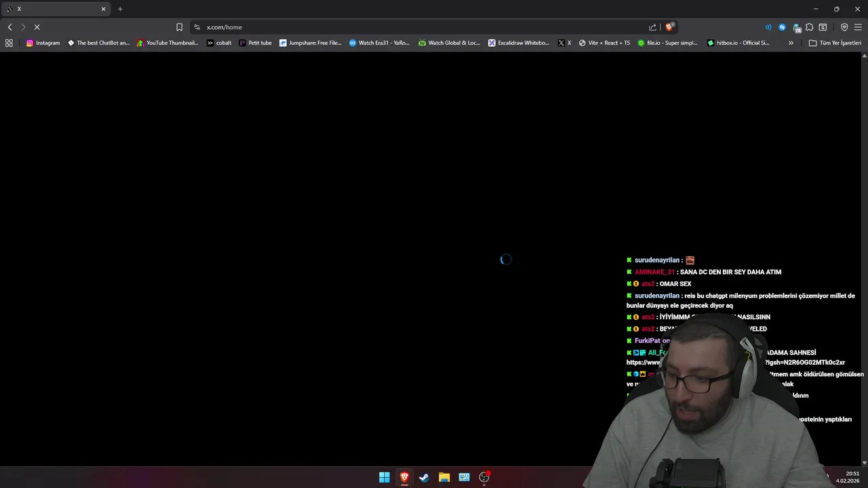Share this page using the share icon
Viewport: 868px width, 488px height.
click(652, 27)
